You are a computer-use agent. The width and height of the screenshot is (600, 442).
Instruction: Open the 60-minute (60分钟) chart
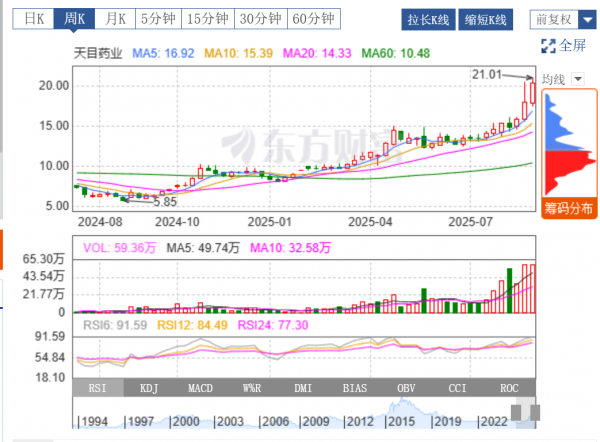312,19
